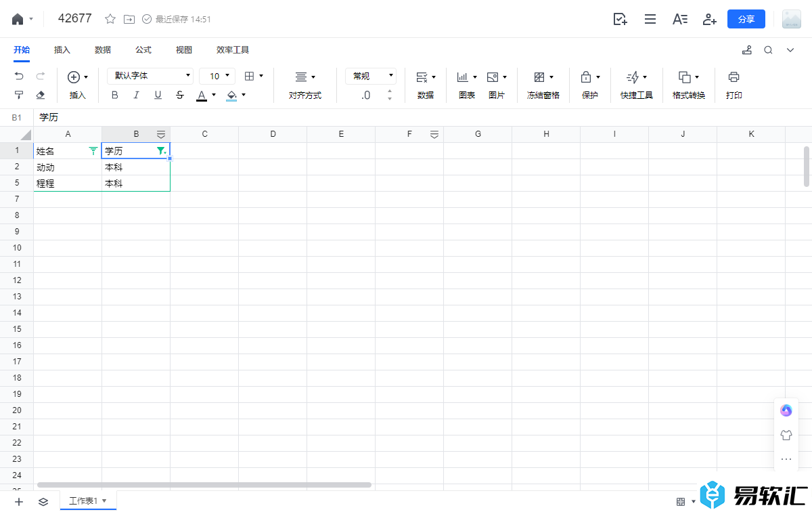Collapse the ribbon with the chevron
Image resolution: width=812 pixels, height=512 pixels.
click(790, 50)
